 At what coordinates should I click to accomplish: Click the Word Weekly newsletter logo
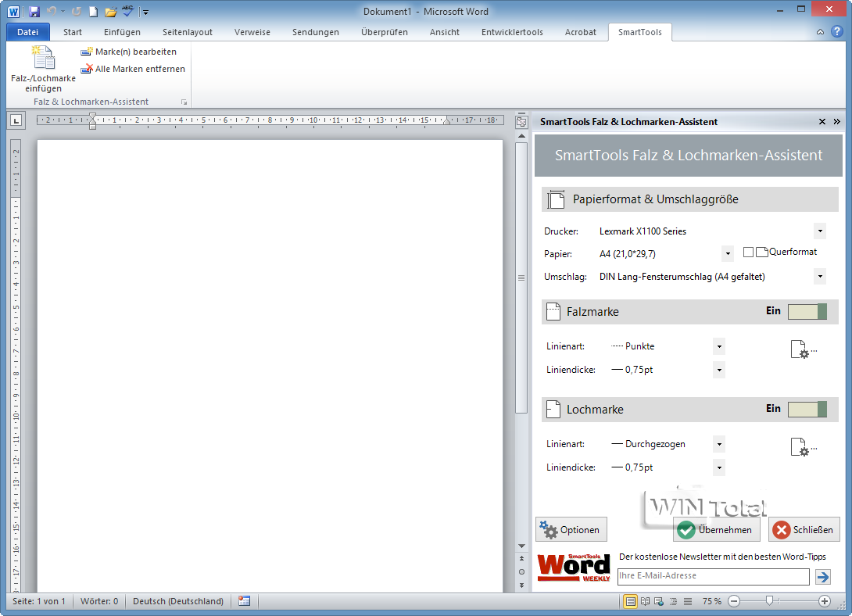coord(574,568)
